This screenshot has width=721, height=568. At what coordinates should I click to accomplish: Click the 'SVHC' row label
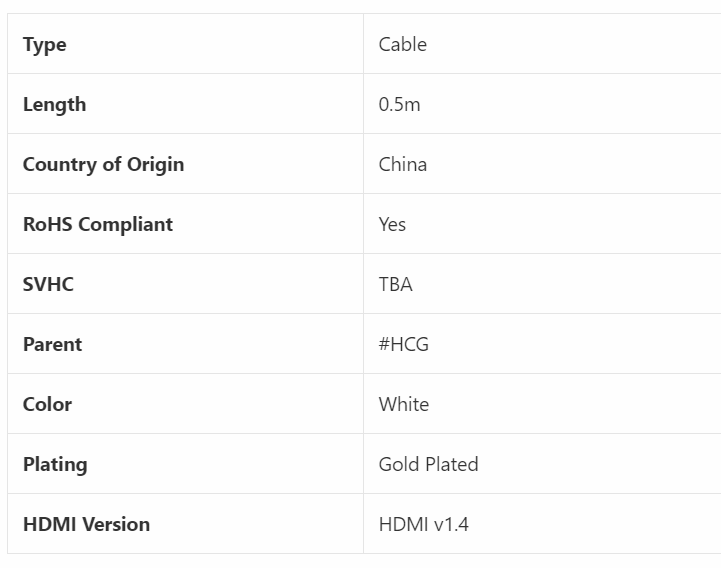[x=48, y=284]
